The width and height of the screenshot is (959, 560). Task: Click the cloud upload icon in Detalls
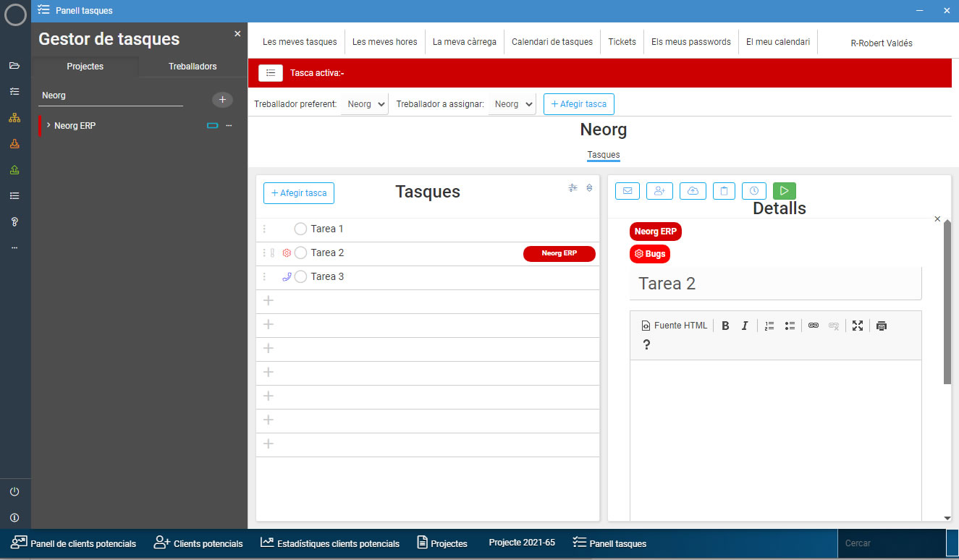693,191
